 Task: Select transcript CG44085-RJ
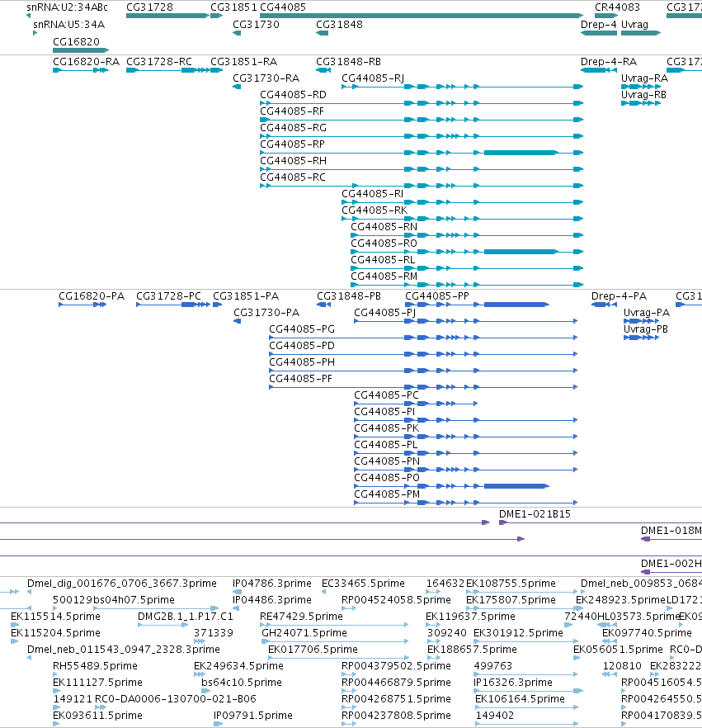click(x=462, y=87)
